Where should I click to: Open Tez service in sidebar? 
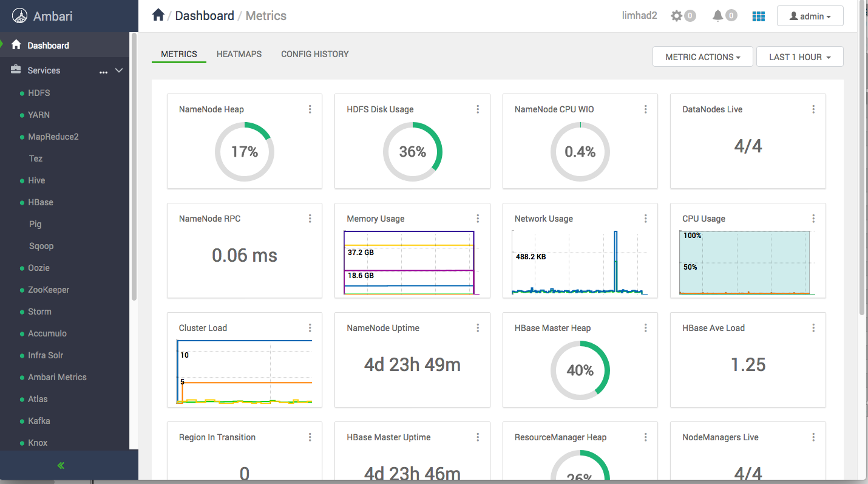[x=36, y=158]
